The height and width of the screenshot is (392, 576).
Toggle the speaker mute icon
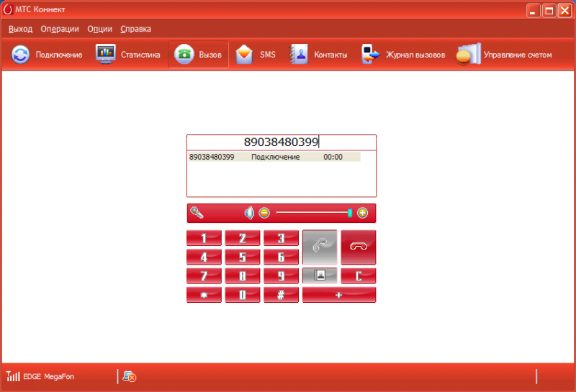tap(249, 213)
